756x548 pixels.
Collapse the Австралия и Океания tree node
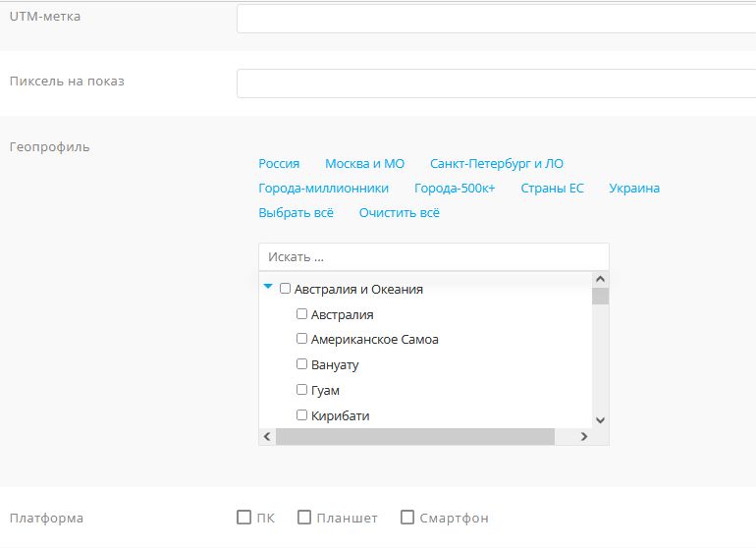pos(268,287)
